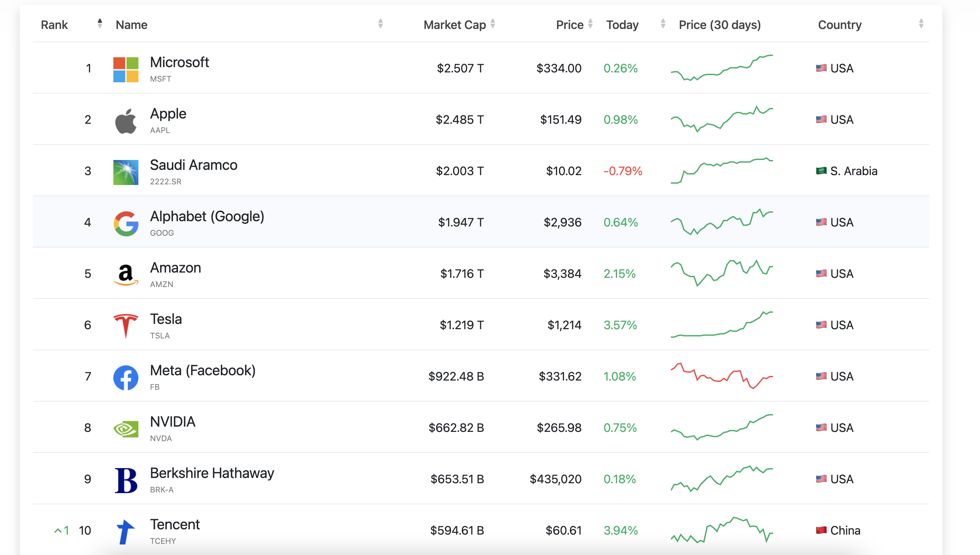Click the Berkshire Hathaway B logo

pos(126,480)
